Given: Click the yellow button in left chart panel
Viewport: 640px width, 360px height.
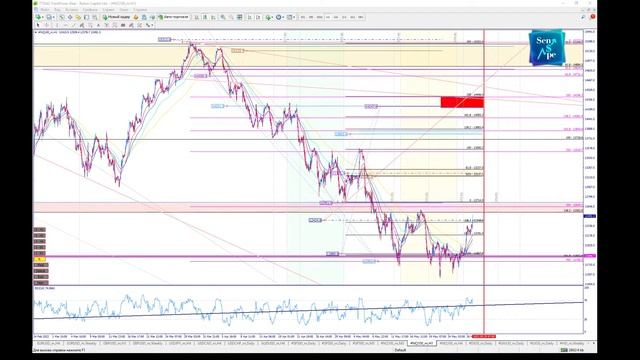Looking at the screenshot, I should pyautogui.click(x=39, y=259).
